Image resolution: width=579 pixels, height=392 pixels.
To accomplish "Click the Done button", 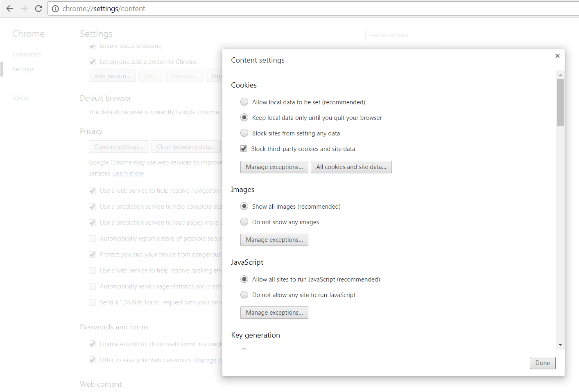I will click(x=543, y=363).
